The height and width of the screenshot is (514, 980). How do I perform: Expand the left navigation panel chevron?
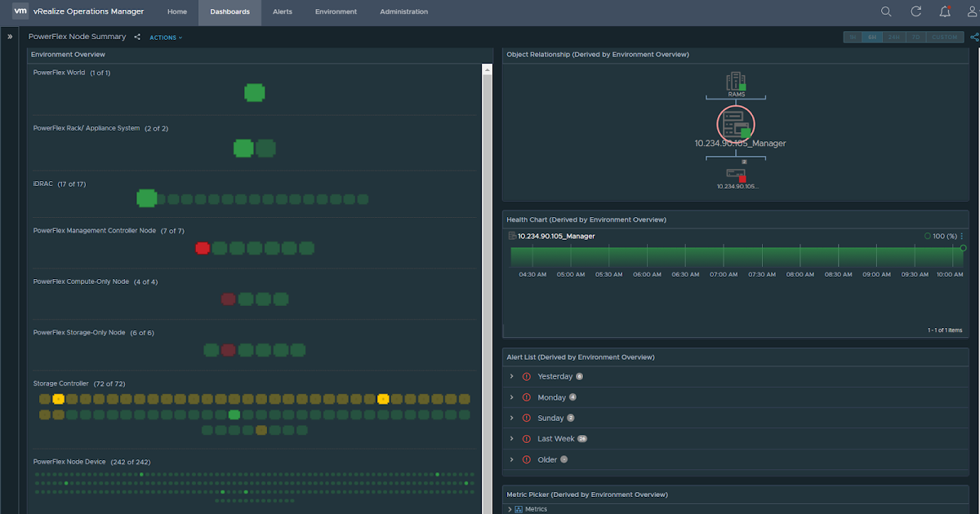(10, 37)
